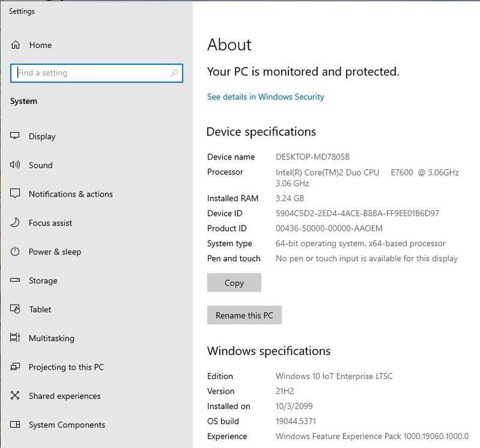
Task: Click the Multitasking icon
Action: tap(15, 338)
